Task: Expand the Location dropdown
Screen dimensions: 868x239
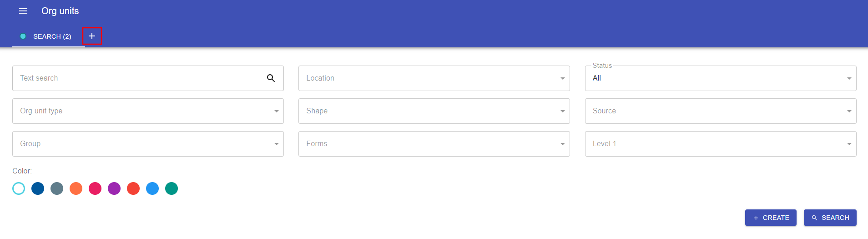Action: click(x=434, y=78)
